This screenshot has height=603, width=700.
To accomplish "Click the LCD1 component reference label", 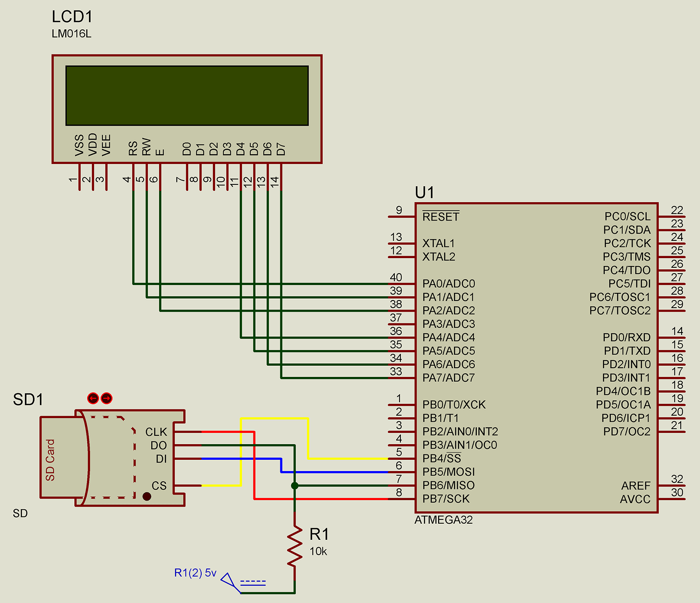I will pyautogui.click(x=72, y=17).
